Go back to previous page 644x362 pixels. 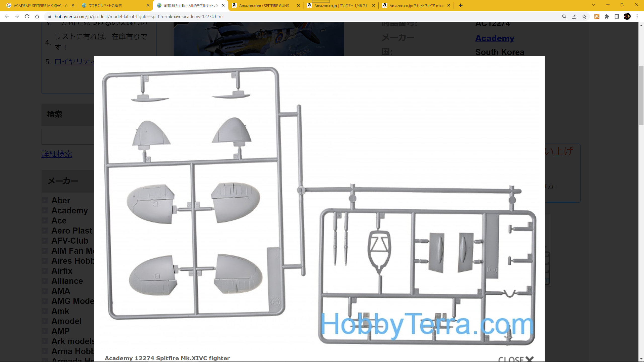[x=7, y=16]
